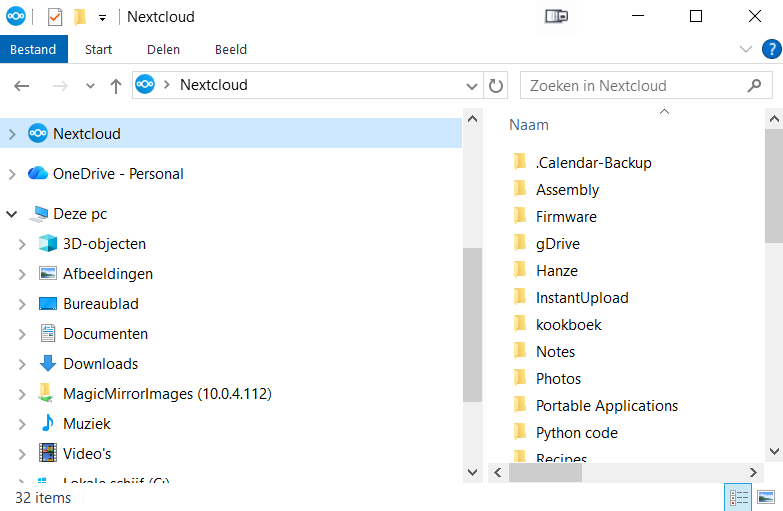
Task: Open the Help question mark icon
Action: pyautogui.click(x=771, y=49)
